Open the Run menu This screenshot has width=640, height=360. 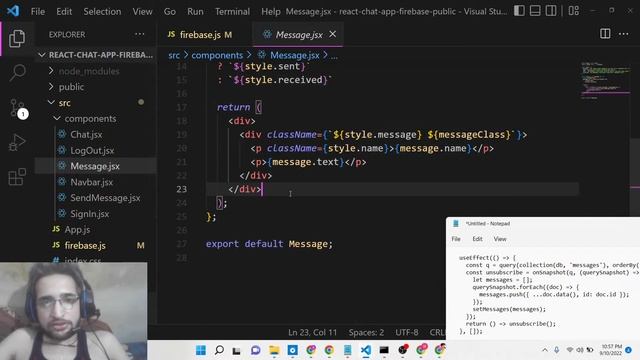pyautogui.click(x=195, y=11)
